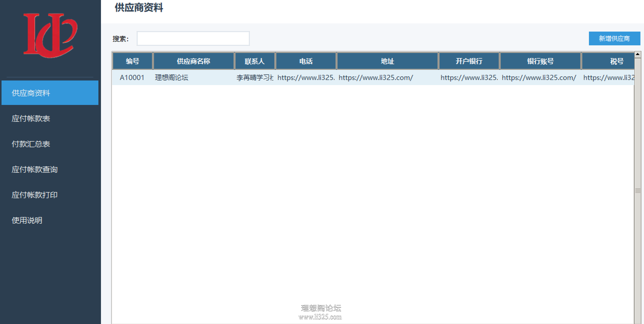Click the red logo in the sidebar

[50, 35]
